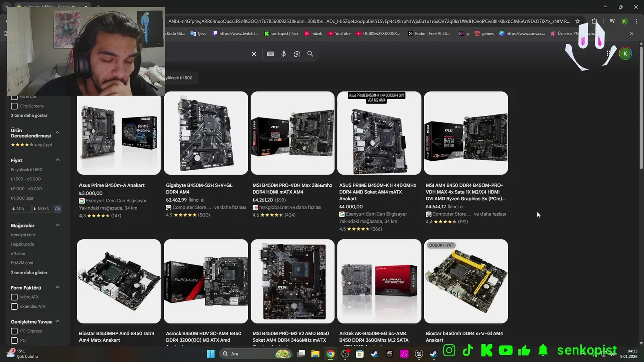Open the Çevir bookmark
The height and width of the screenshot is (362, 644).
point(199,34)
